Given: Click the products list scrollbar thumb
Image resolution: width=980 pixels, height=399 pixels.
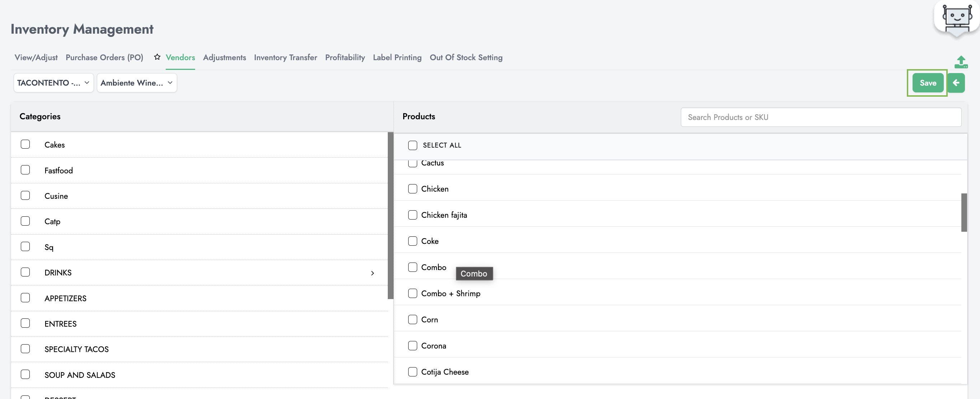Looking at the screenshot, I should [x=963, y=212].
